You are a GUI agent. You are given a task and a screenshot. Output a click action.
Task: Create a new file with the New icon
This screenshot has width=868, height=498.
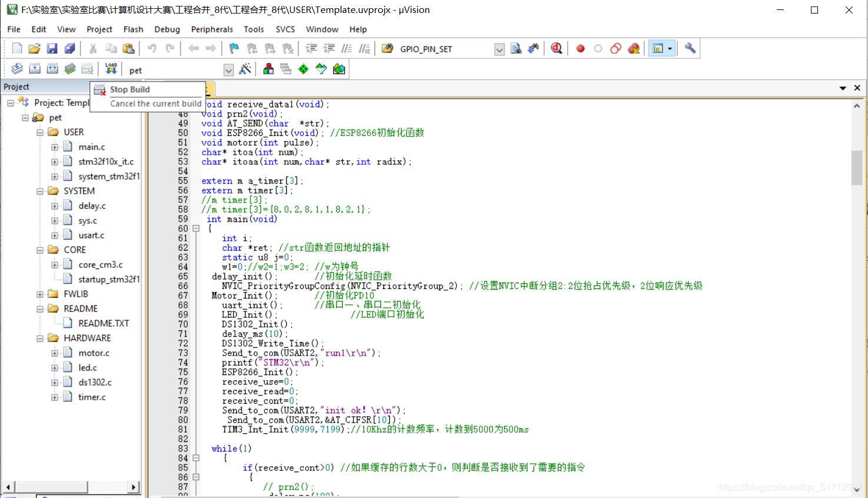tap(17, 49)
